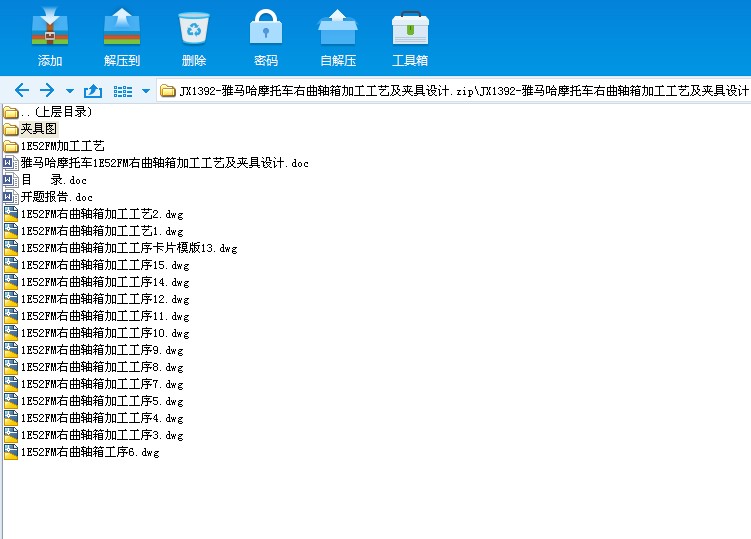Select 1E52FM右曲轴箱加工工序4.dwg

point(93,418)
